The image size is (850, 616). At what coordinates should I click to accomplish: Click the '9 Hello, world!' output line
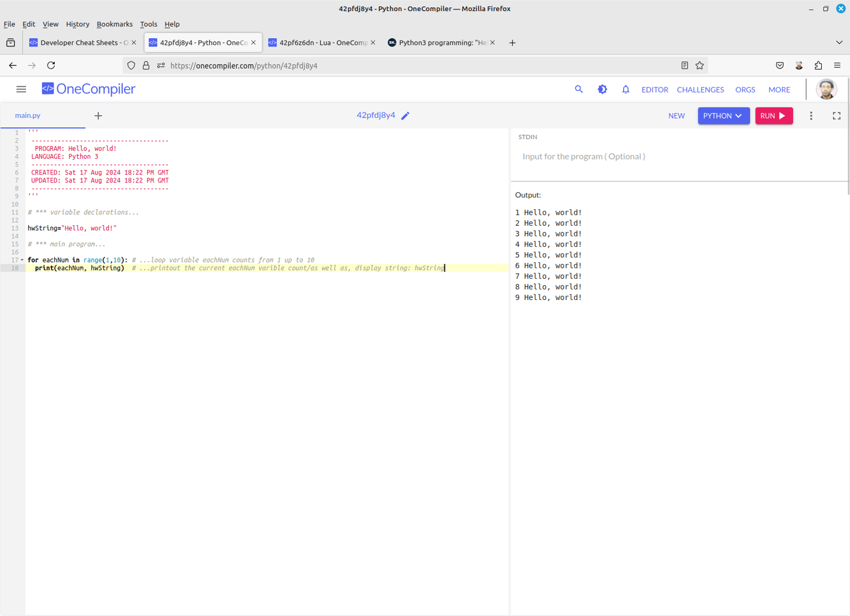pyautogui.click(x=548, y=298)
